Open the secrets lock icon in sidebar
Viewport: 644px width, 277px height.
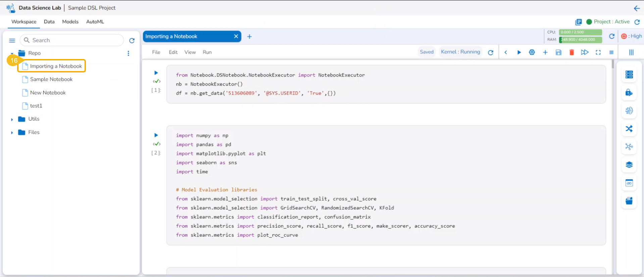[x=629, y=93]
